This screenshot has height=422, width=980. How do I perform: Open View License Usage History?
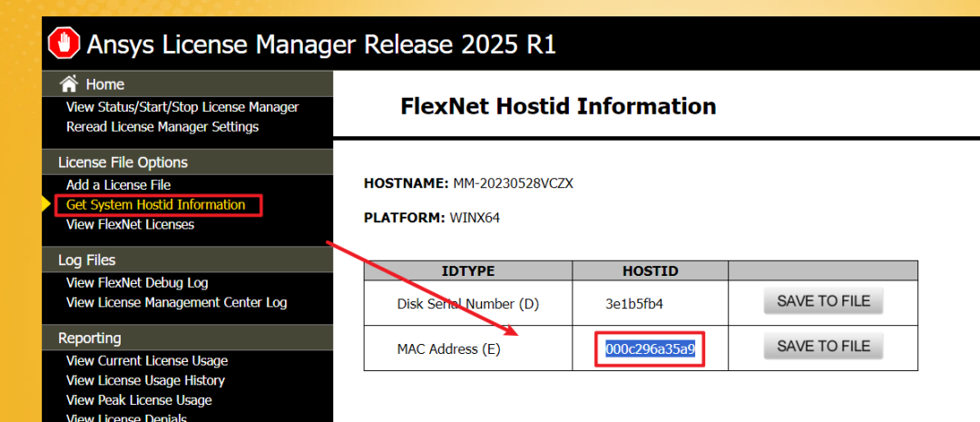[x=145, y=380]
